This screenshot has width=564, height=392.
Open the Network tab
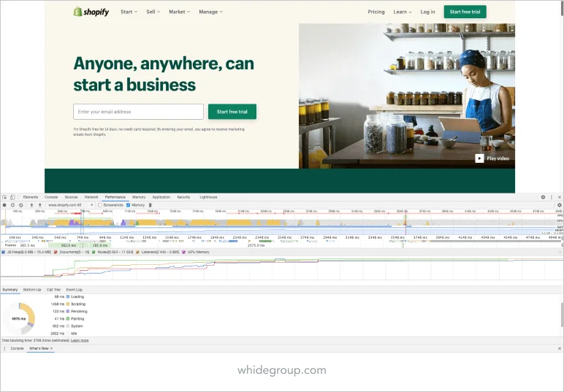point(91,197)
